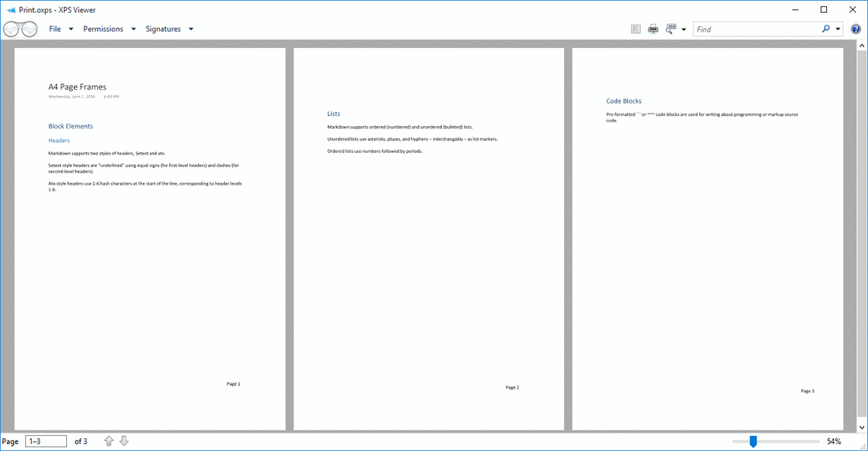
Task: Expand the File dropdown arrow
Action: 71,29
